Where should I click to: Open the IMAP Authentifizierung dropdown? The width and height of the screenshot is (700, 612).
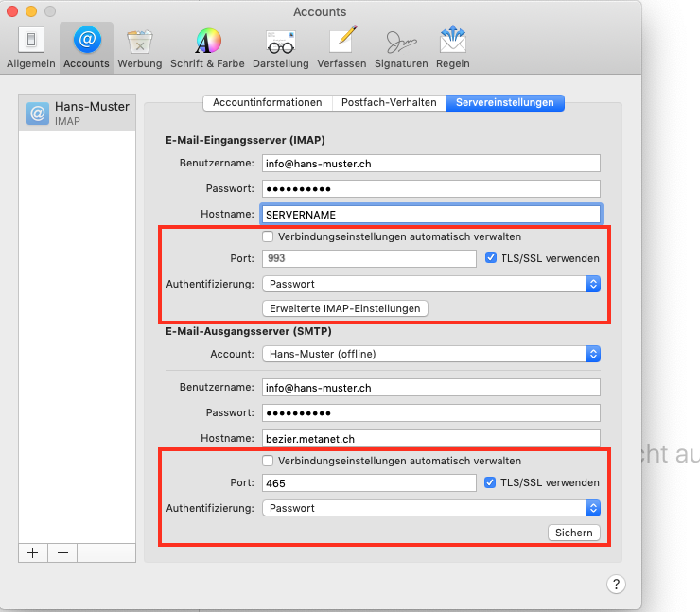pyautogui.click(x=430, y=284)
